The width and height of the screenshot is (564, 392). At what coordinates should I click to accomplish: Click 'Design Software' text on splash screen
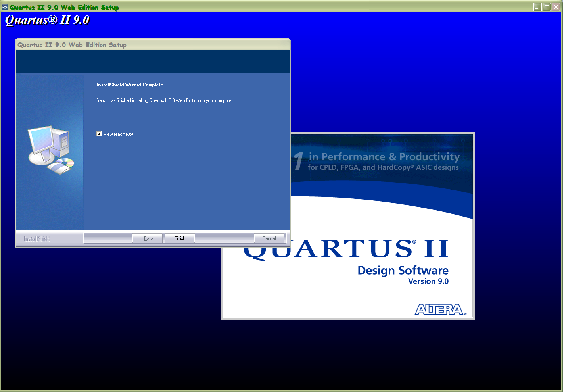point(403,271)
